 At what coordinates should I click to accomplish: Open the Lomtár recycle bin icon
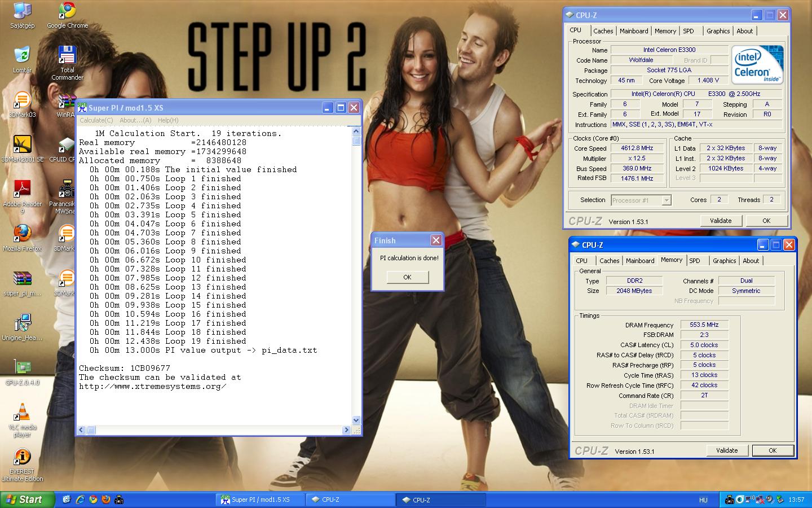22,60
